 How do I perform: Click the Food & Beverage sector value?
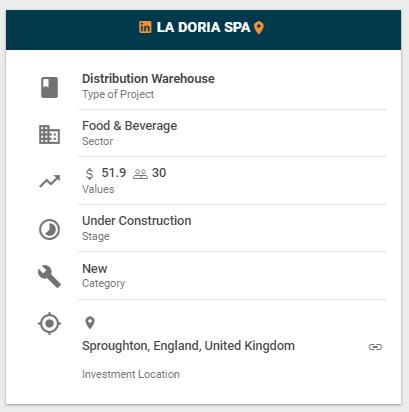(x=130, y=126)
